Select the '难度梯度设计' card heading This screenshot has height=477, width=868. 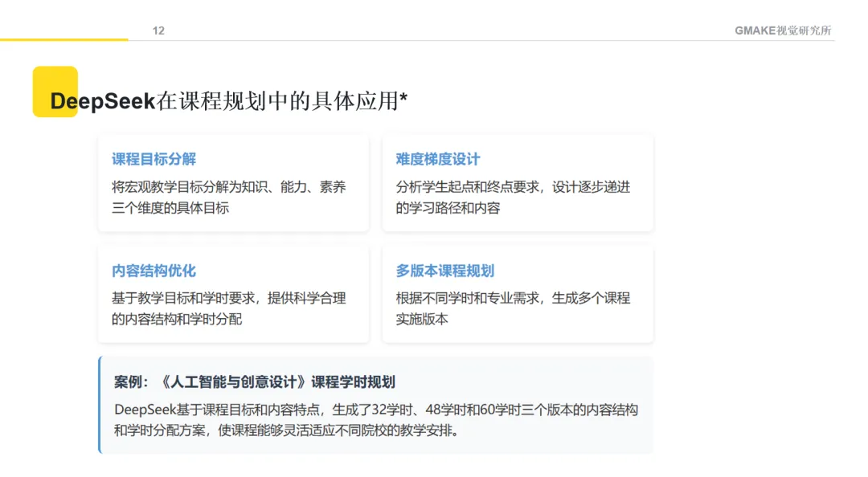point(438,159)
